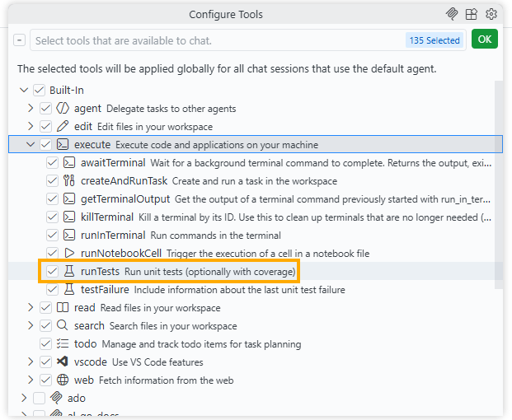Enable the ado tools checkbox
This screenshot has height=420, width=512.
[x=39, y=398]
